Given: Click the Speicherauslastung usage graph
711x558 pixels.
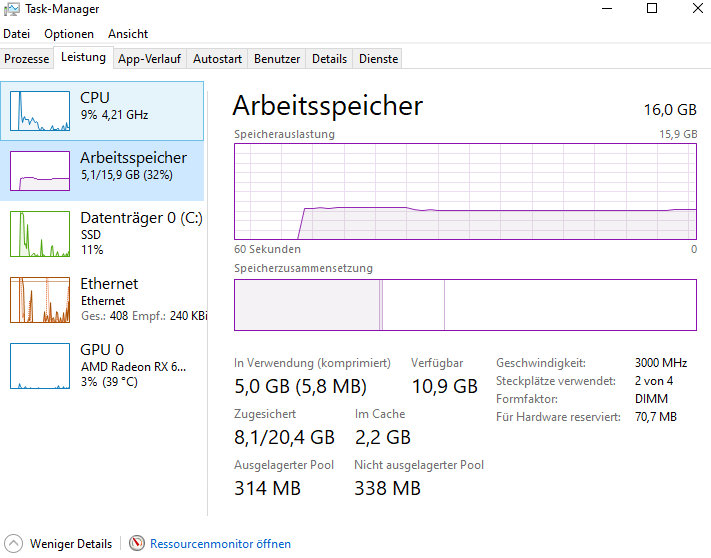Looking at the screenshot, I should pyautogui.click(x=465, y=192).
